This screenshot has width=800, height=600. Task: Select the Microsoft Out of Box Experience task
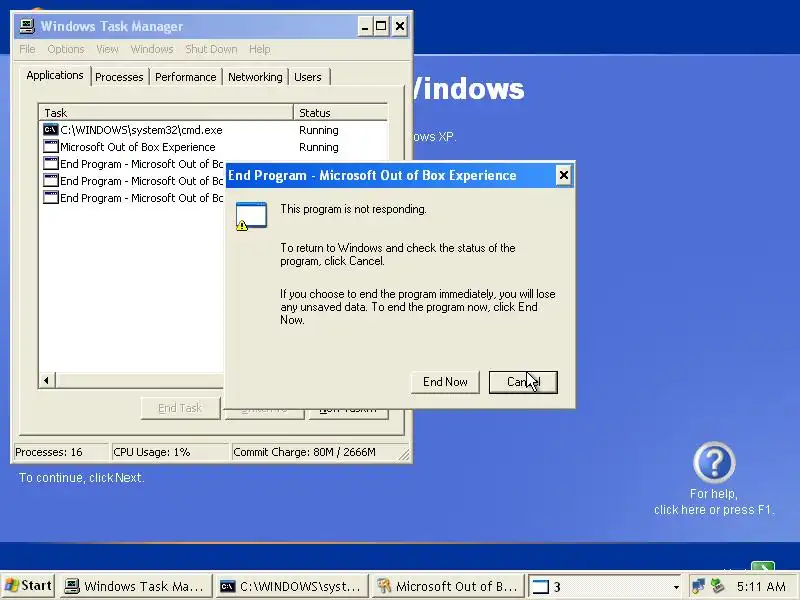[x=213, y=147]
